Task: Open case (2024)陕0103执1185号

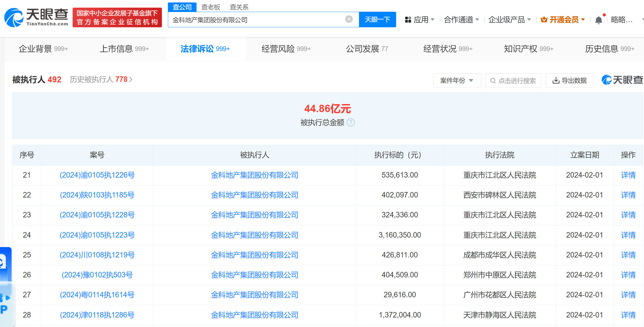Action: click(97, 195)
